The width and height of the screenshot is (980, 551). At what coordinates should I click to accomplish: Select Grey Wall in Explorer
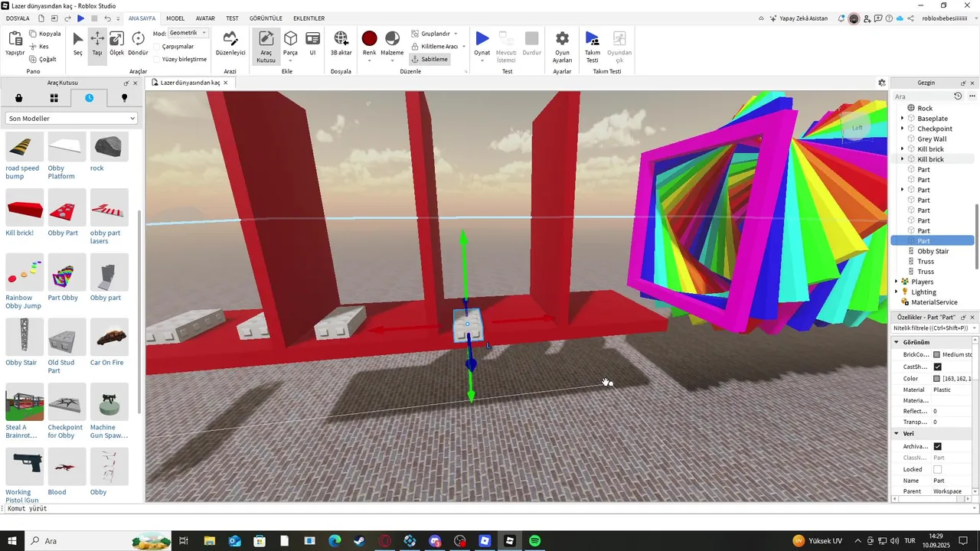click(x=932, y=139)
